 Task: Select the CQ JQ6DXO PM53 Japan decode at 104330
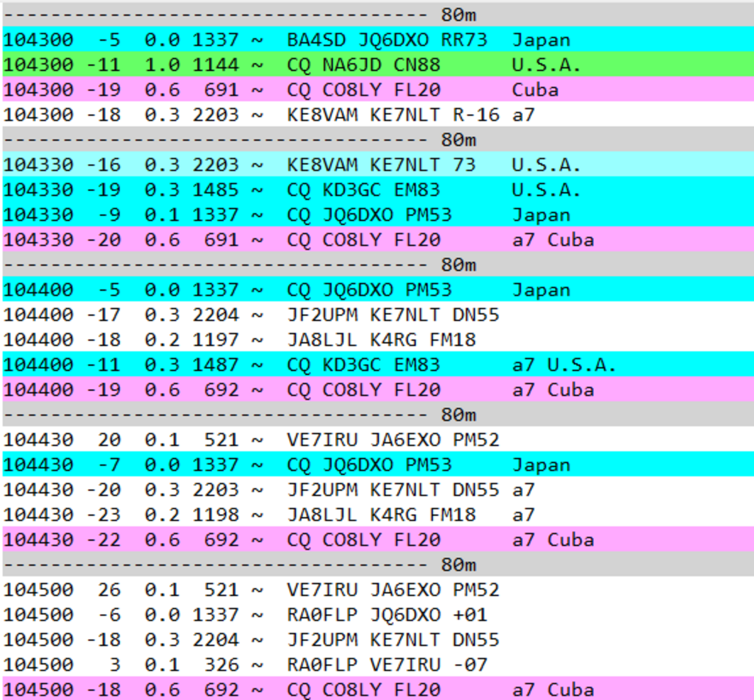pyautogui.click(x=377, y=215)
